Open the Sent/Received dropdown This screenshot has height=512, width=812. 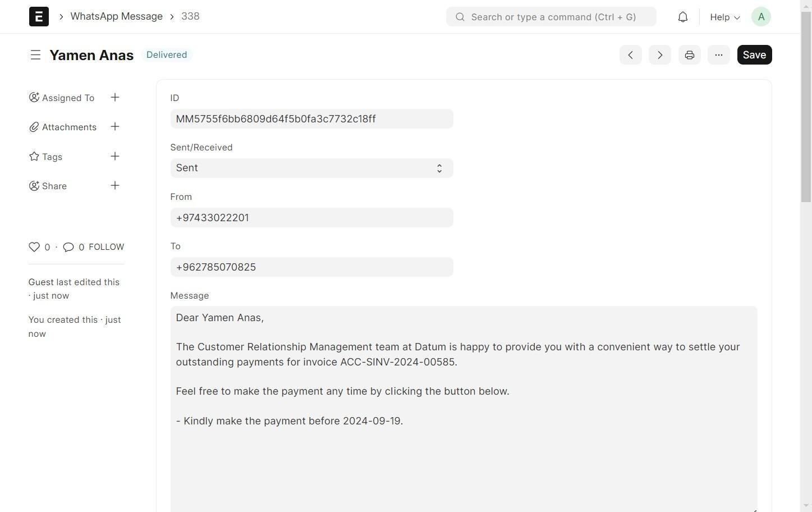pyautogui.click(x=311, y=168)
